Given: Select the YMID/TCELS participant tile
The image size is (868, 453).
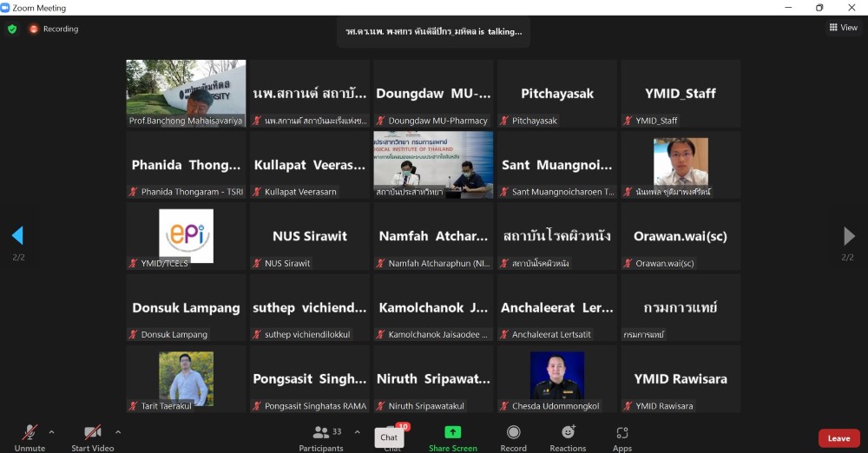Looking at the screenshot, I should 186,236.
